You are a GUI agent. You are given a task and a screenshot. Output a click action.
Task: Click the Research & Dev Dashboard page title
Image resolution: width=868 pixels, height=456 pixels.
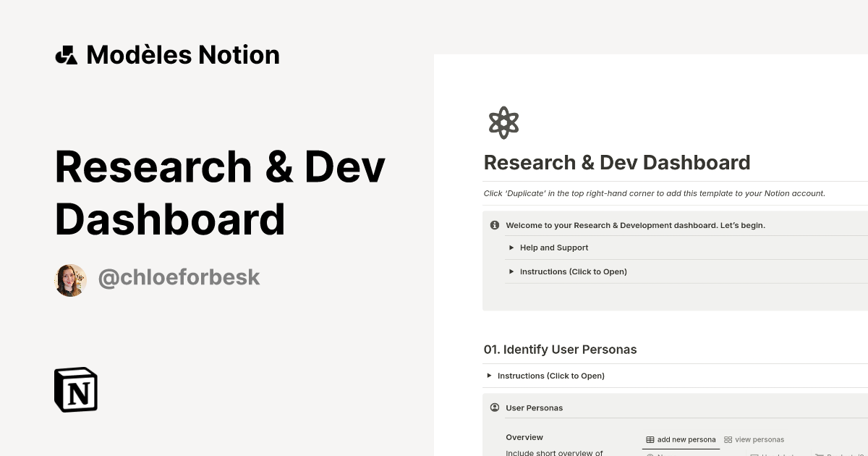pyautogui.click(x=617, y=162)
